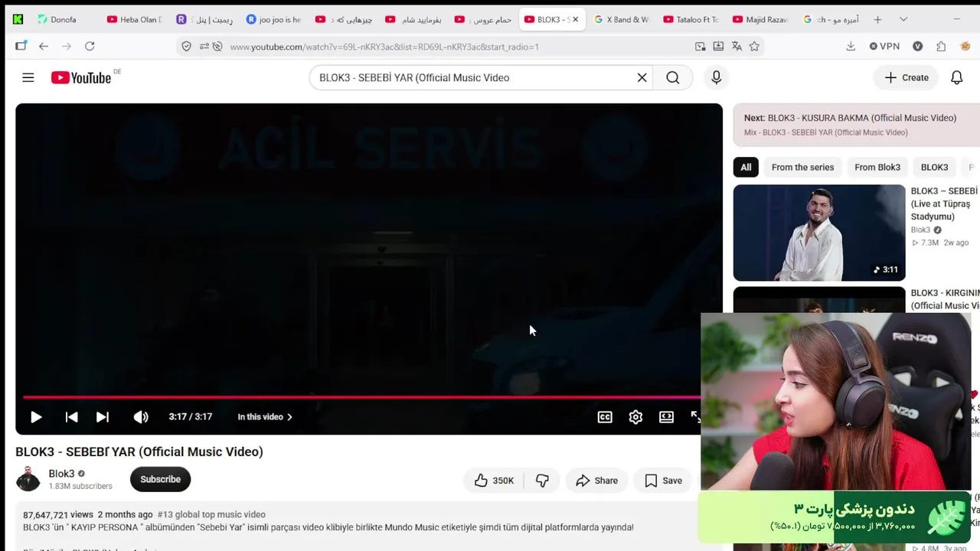Expand the 'In this video' chapters
Viewport: 980px width, 551px height.
pos(265,417)
